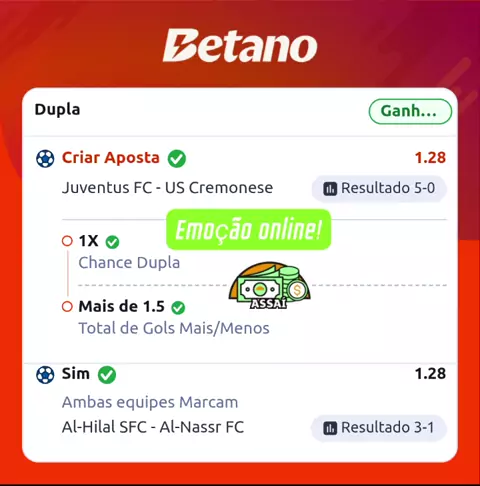Click green checkmark next to Mais de 1.5
This screenshot has width=480, height=486.
coord(178,307)
